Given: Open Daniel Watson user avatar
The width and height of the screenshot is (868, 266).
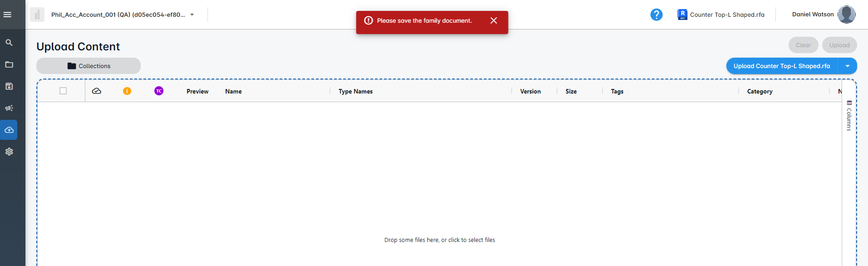Looking at the screenshot, I should pyautogui.click(x=846, y=15).
